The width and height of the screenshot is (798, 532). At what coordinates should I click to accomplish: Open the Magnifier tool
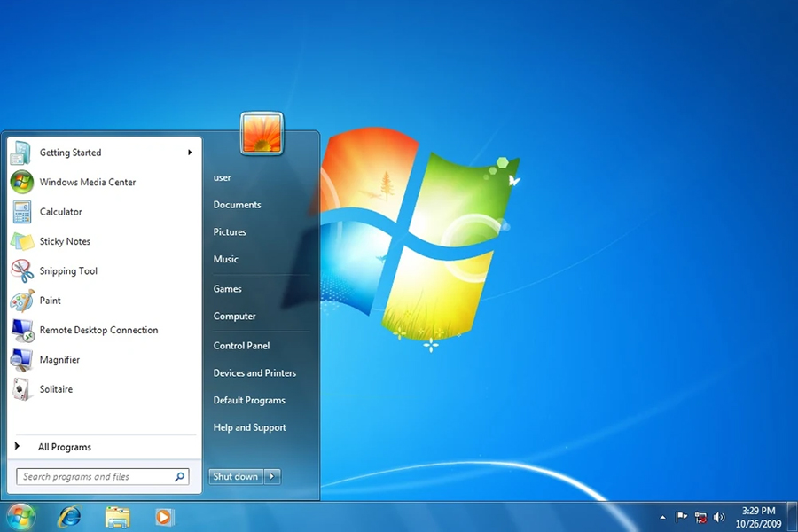pos(61,359)
